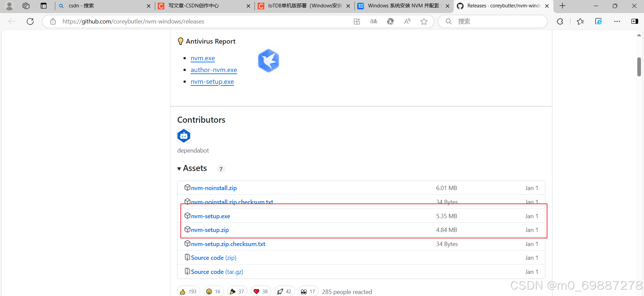The width and height of the screenshot is (644, 296).
Task: Open the workspaces icon
Action: tap(26, 6)
